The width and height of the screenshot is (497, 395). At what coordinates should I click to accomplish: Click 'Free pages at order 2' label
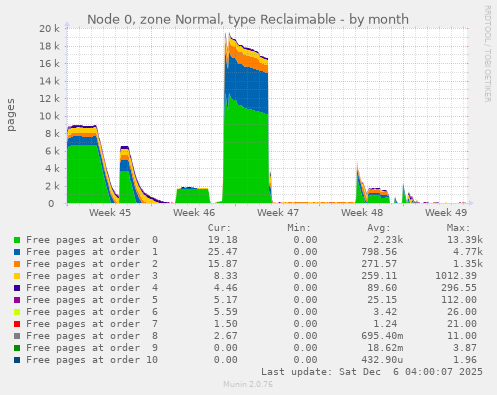coord(92,264)
